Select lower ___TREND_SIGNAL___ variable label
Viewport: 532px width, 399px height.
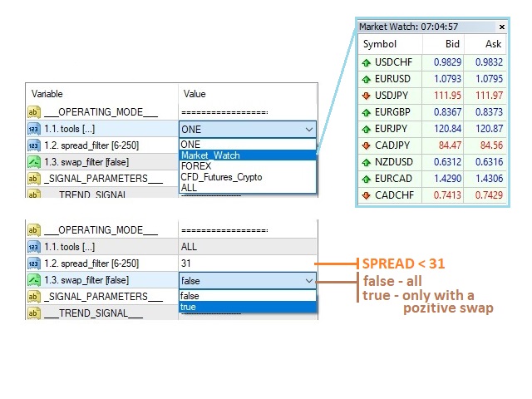coord(93,313)
